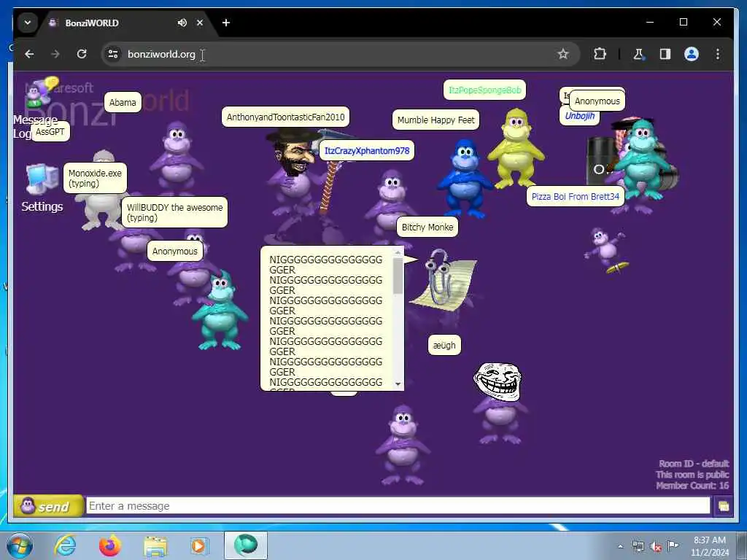The width and height of the screenshot is (747, 560).
Task: Open Windows Explorer from the taskbar
Action: pyautogui.click(x=155, y=546)
